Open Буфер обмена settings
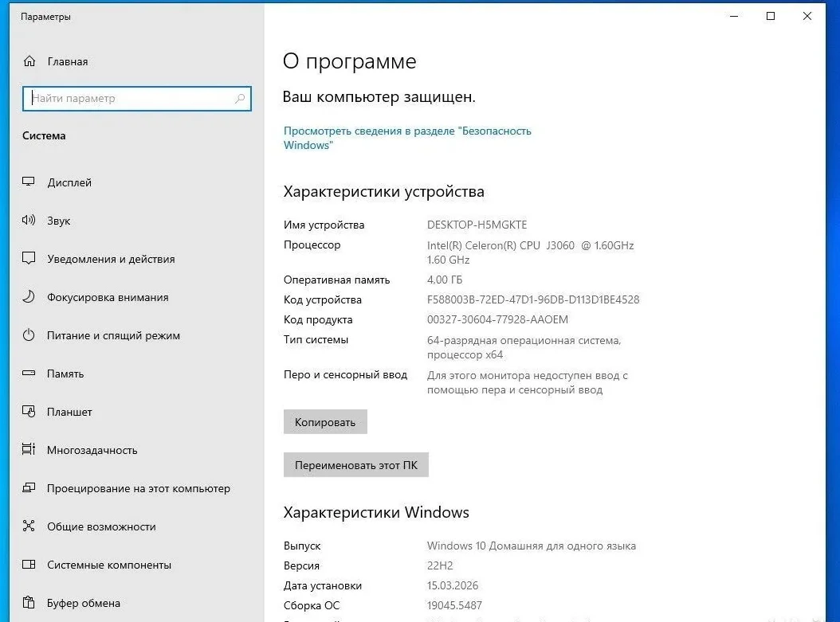The image size is (840, 622). coord(136,603)
